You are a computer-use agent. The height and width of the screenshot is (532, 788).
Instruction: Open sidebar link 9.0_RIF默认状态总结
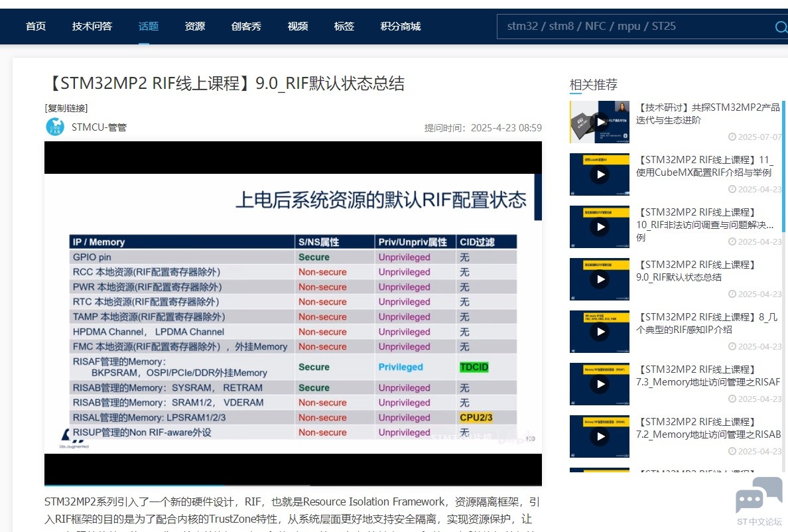click(x=696, y=271)
